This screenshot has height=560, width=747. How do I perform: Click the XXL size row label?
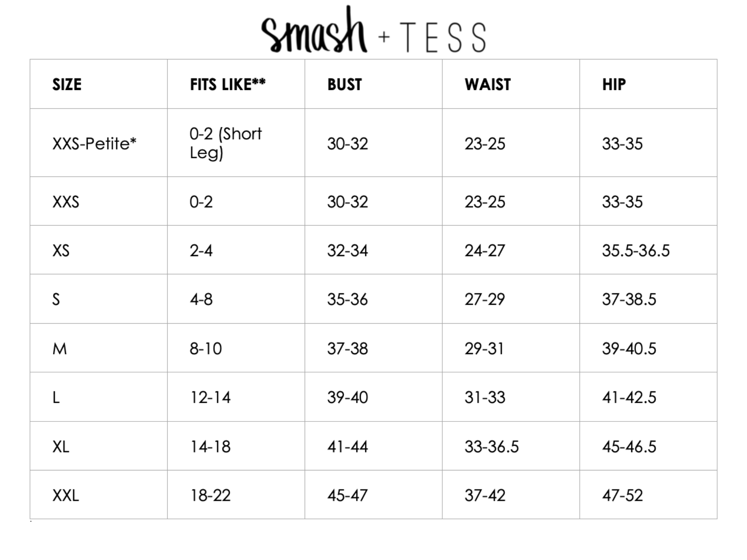(x=66, y=495)
